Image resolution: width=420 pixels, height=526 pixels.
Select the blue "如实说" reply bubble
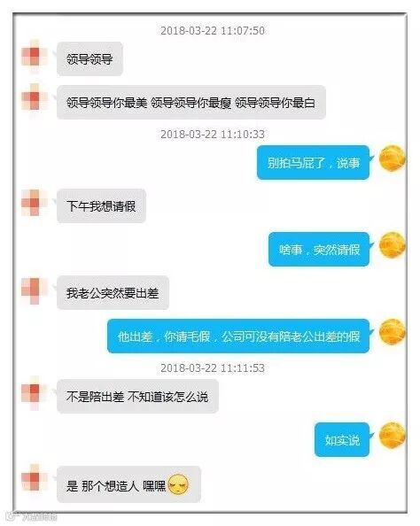pos(342,439)
